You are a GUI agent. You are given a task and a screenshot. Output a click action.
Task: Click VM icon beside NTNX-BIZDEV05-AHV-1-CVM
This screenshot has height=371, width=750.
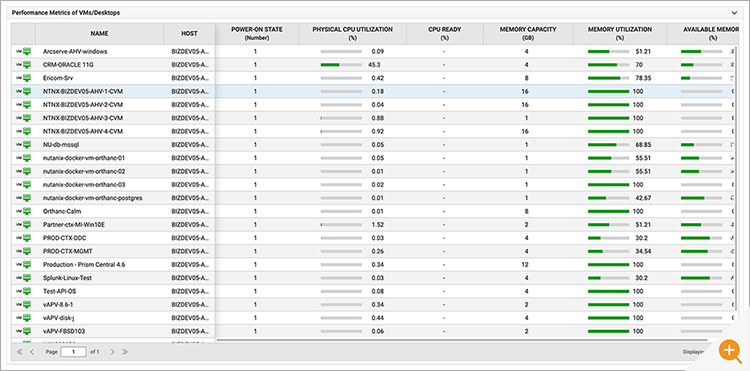tap(23, 91)
